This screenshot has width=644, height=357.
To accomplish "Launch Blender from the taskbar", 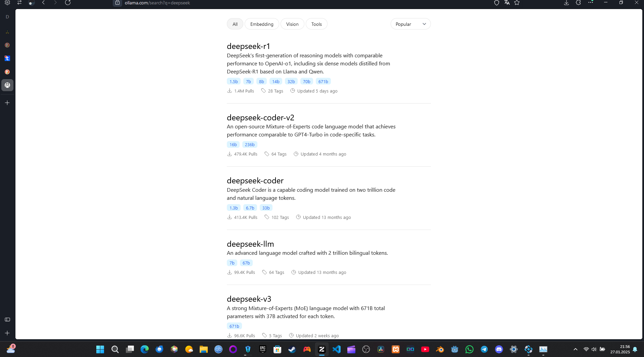I will click(x=440, y=349).
